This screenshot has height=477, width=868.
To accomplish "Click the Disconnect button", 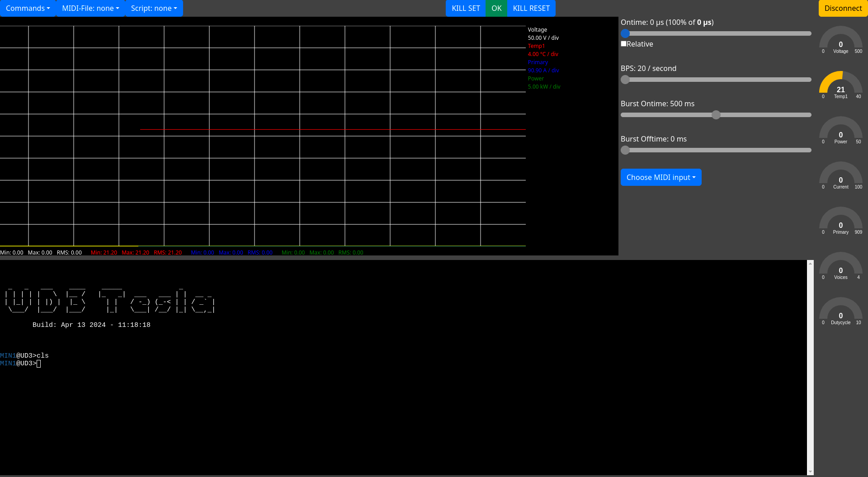I will point(843,8).
